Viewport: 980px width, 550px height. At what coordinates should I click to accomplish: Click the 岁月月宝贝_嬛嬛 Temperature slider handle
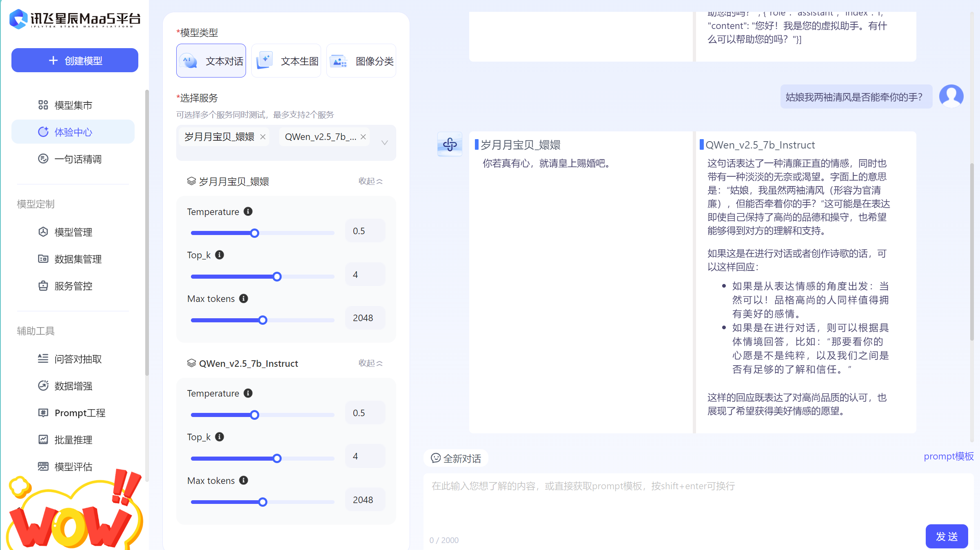[255, 233]
